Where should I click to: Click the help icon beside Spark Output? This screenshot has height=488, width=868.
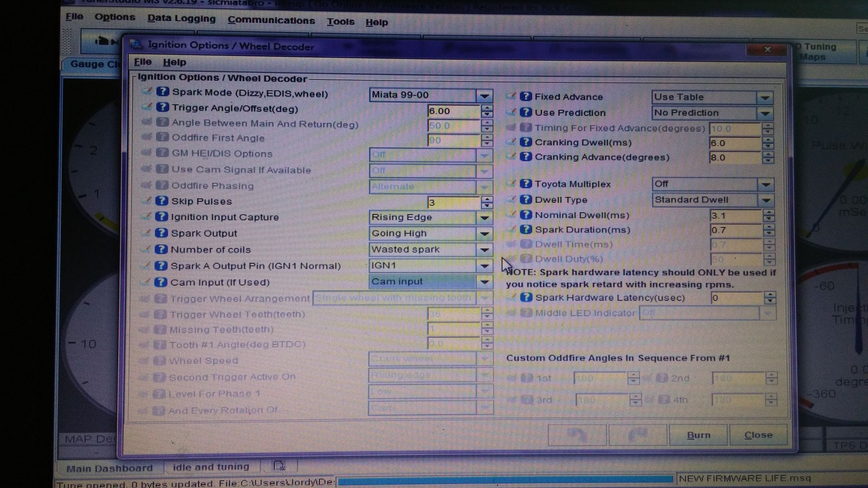(161, 233)
